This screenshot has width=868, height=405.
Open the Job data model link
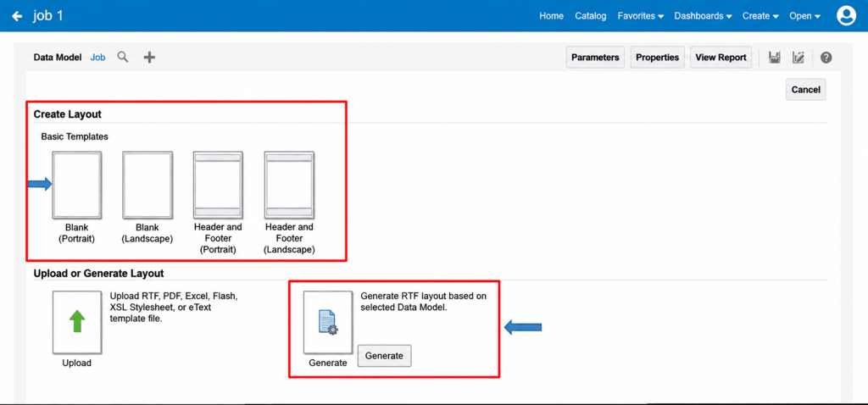pyautogui.click(x=97, y=57)
